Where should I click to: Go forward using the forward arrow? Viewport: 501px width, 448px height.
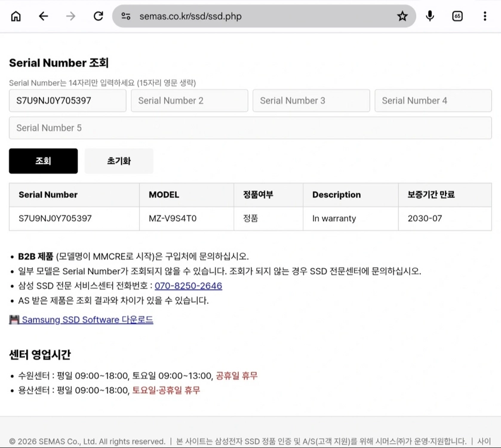70,16
